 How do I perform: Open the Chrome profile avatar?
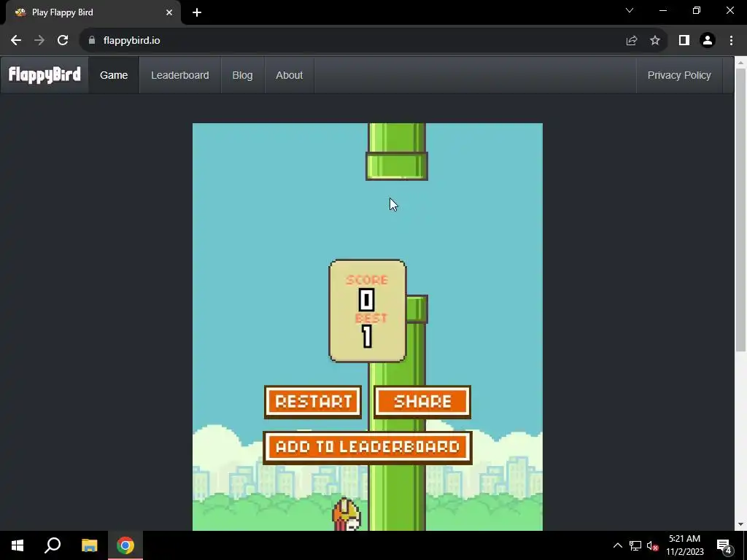pos(708,41)
